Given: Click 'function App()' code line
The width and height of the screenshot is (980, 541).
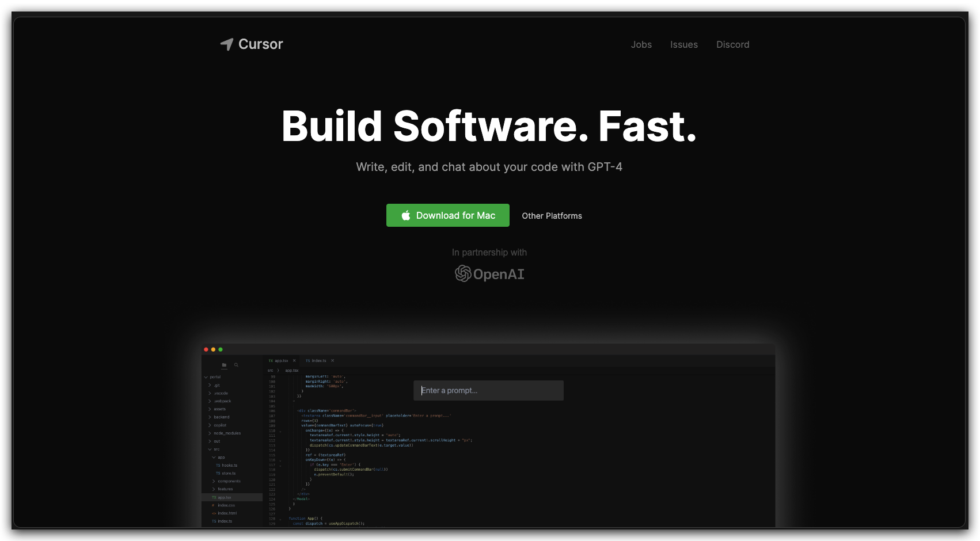Looking at the screenshot, I should click(306, 519).
